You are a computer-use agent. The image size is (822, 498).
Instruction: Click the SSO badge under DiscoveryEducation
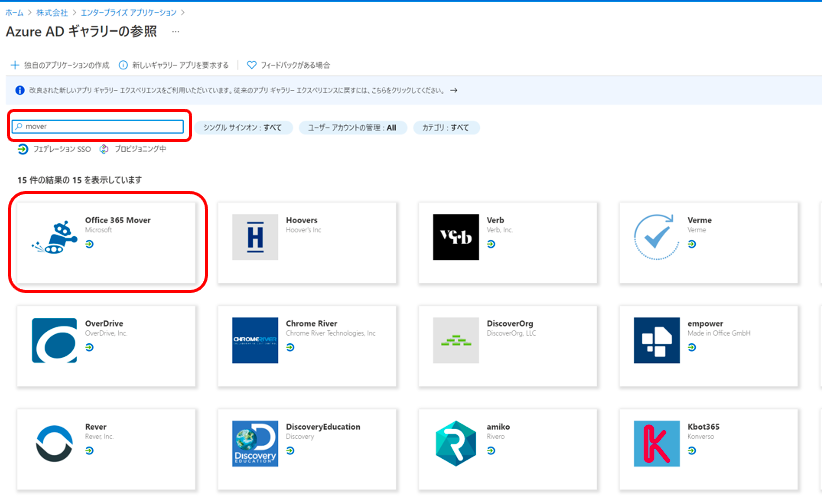pyautogui.click(x=290, y=451)
